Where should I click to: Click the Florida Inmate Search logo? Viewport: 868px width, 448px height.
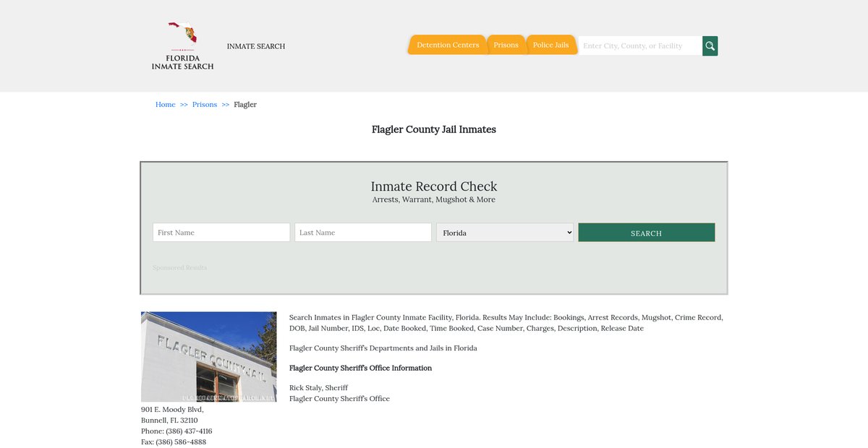click(x=182, y=46)
